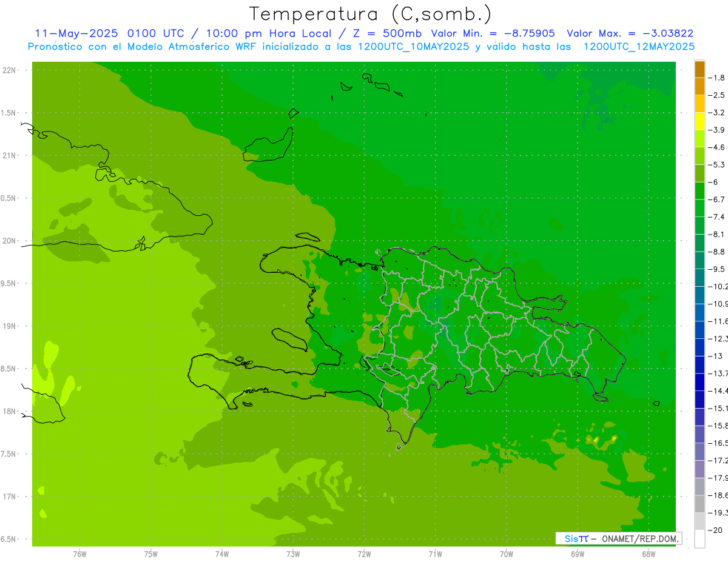Image resolution: width=728 pixels, height=562 pixels.
Task: Click the grey swatch between -18.6 and -19.3
Action: coord(699,504)
